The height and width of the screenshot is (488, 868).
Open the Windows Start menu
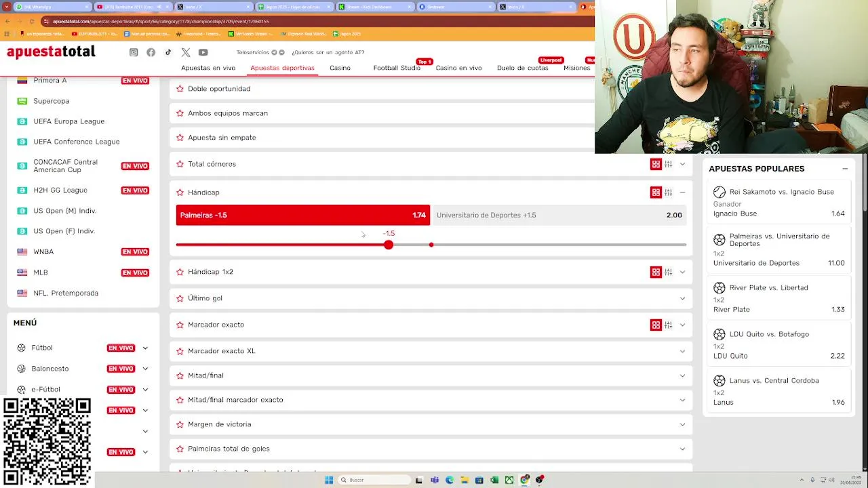tap(329, 480)
